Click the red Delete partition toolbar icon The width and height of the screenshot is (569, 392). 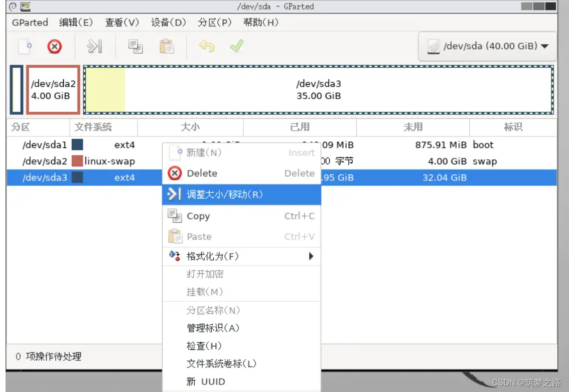54,47
